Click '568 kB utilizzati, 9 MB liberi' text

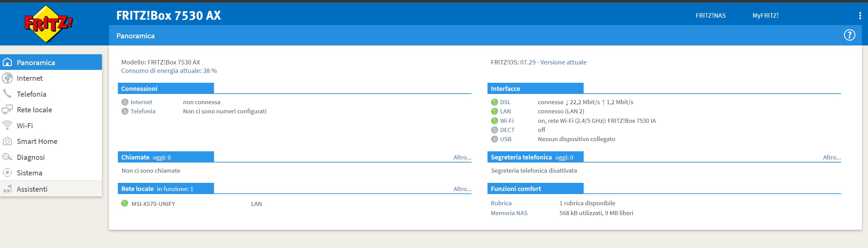(596, 213)
